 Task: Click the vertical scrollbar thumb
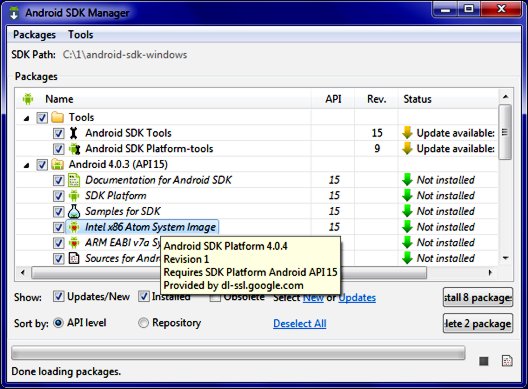505,132
